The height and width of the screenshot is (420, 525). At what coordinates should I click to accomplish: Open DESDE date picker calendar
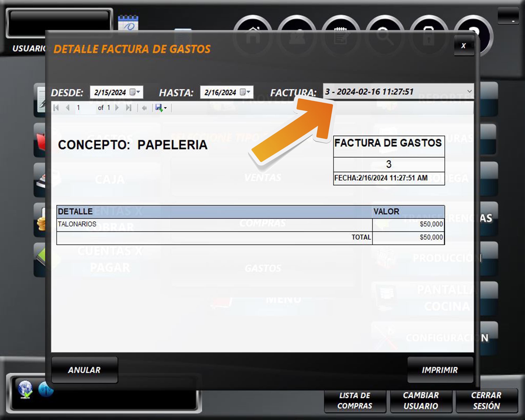[135, 92]
